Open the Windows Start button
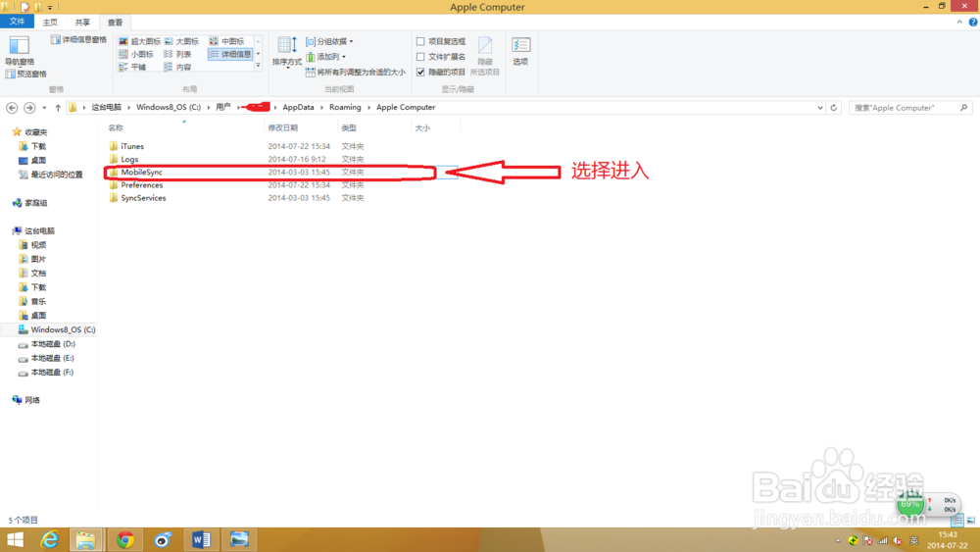 point(15,539)
